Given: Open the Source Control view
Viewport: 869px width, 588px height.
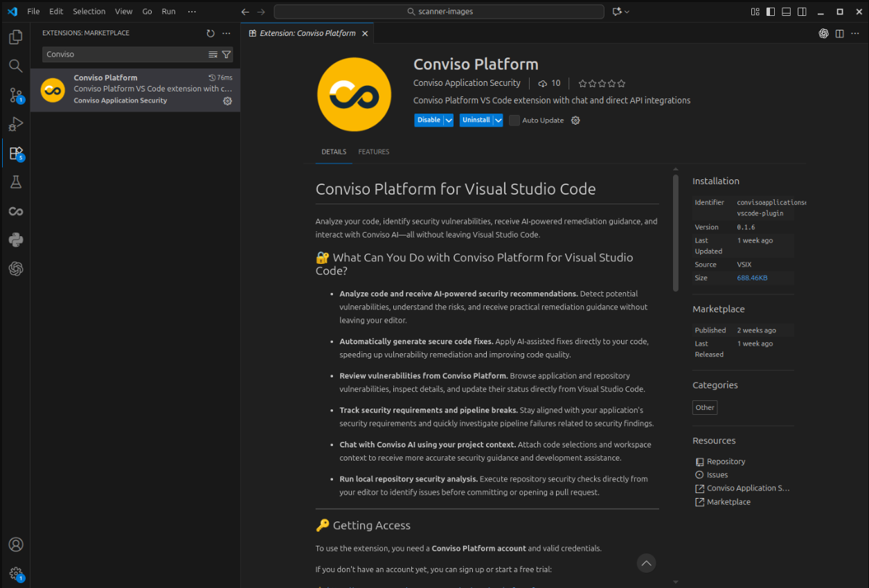Looking at the screenshot, I should click(15, 95).
